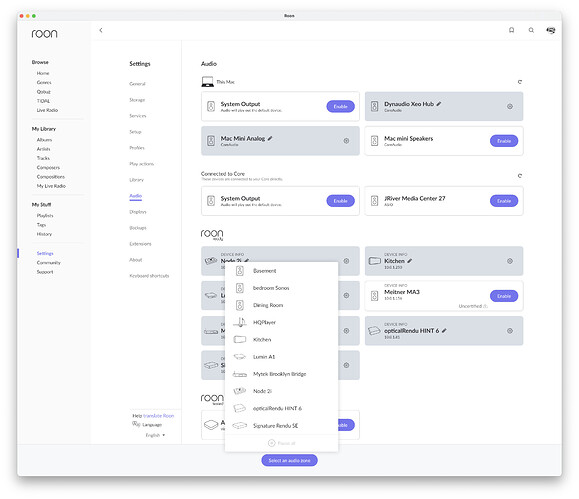This screenshot has height=499, width=579.
Task: Open General settings tab
Action: pyautogui.click(x=137, y=84)
